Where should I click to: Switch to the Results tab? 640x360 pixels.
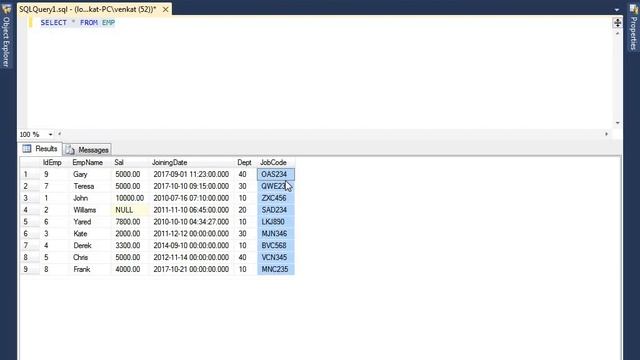(x=40, y=149)
